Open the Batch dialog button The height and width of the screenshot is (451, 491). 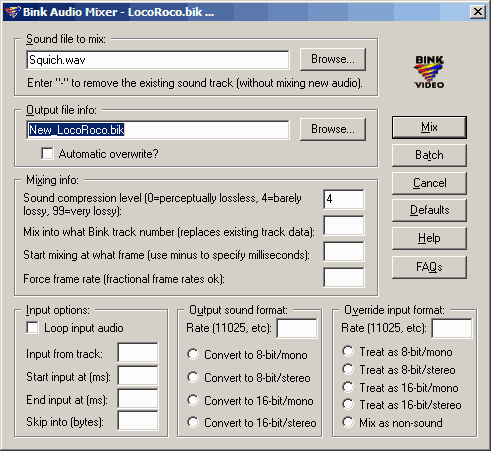pyautogui.click(x=429, y=155)
